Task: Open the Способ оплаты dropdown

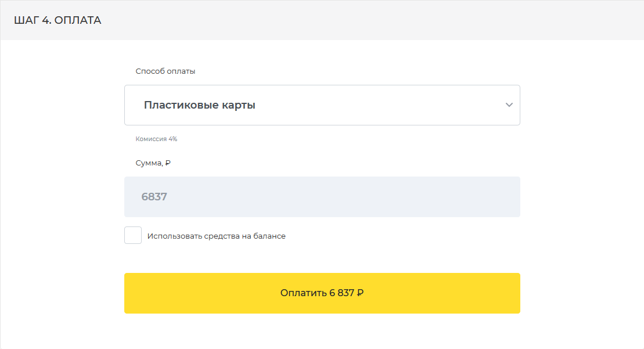Action: click(322, 105)
